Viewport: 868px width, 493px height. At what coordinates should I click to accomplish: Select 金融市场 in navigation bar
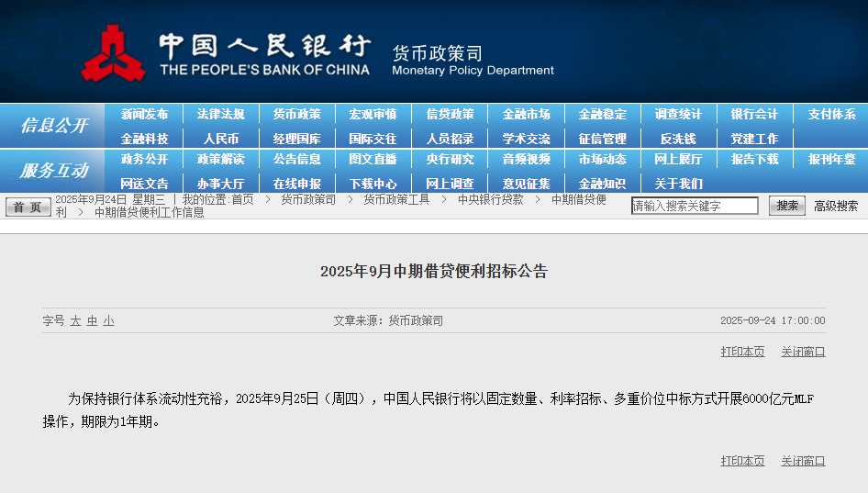pyautogui.click(x=526, y=114)
